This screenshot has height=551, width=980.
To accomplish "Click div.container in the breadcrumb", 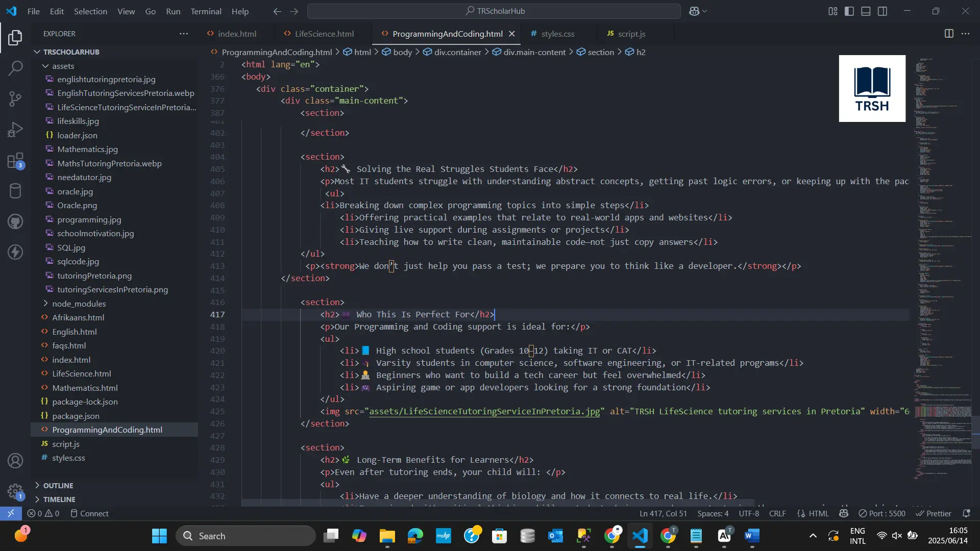I will pos(457,52).
